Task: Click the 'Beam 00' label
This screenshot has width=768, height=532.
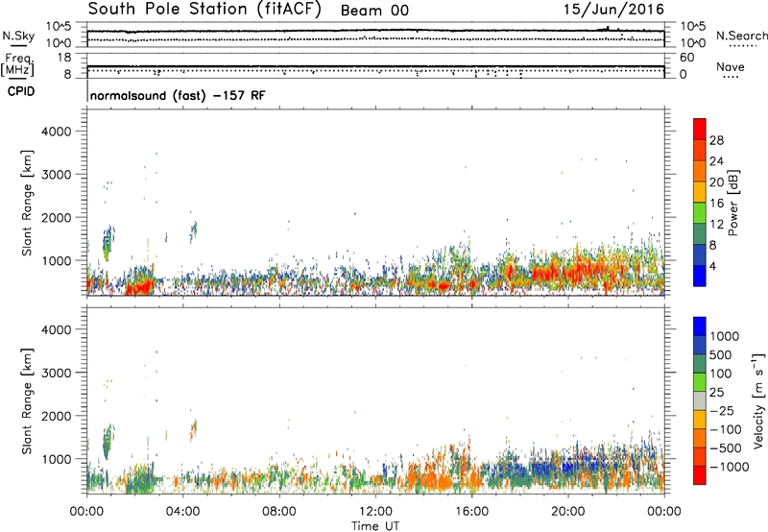Action: pyautogui.click(x=374, y=11)
